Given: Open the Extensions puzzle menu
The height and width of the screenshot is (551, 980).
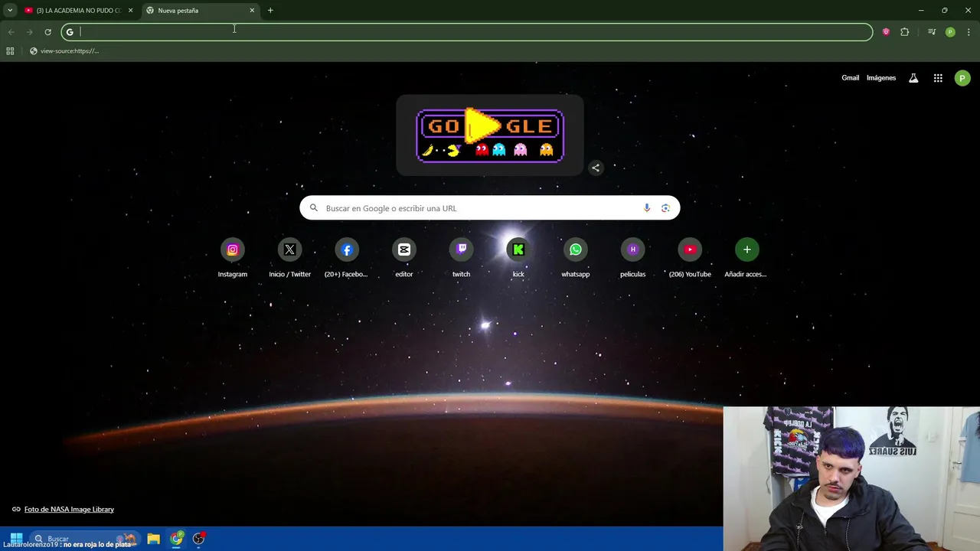Looking at the screenshot, I should 905,32.
